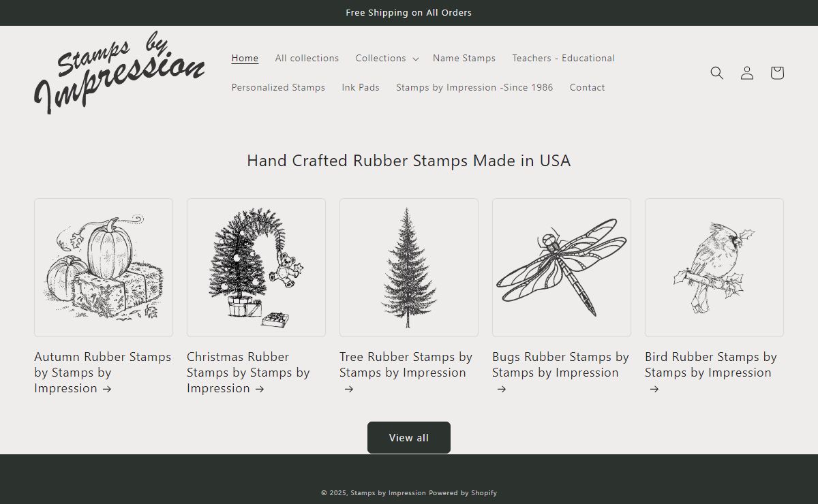Select the Christmas tree stamp thumbnail
The height and width of the screenshot is (504, 818).
tap(256, 268)
